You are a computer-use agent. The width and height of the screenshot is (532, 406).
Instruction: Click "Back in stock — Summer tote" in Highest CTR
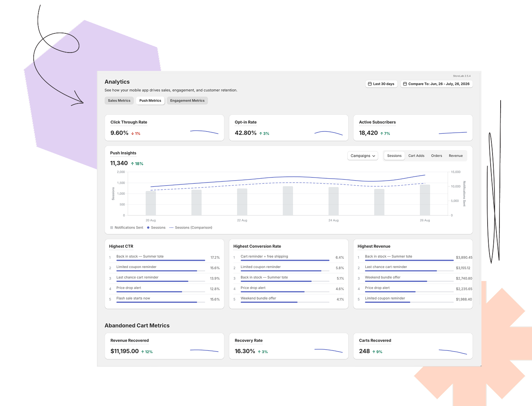coord(140,256)
